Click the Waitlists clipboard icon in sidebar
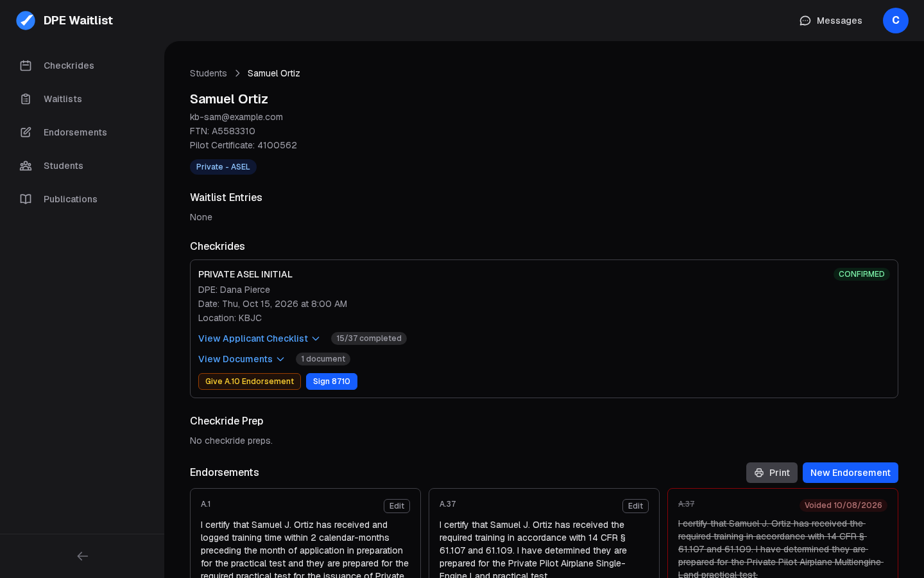The width and height of the screenshot is (924, 578). click(26, 99)
